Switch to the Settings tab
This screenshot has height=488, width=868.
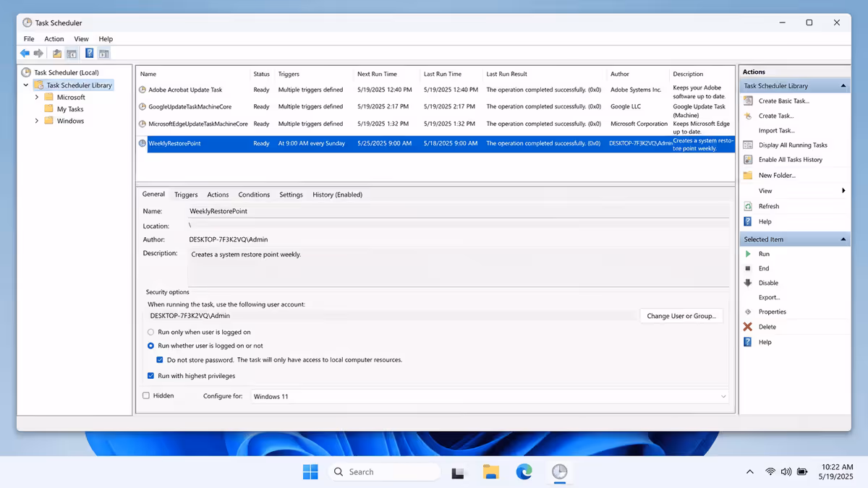click(291, 194)
